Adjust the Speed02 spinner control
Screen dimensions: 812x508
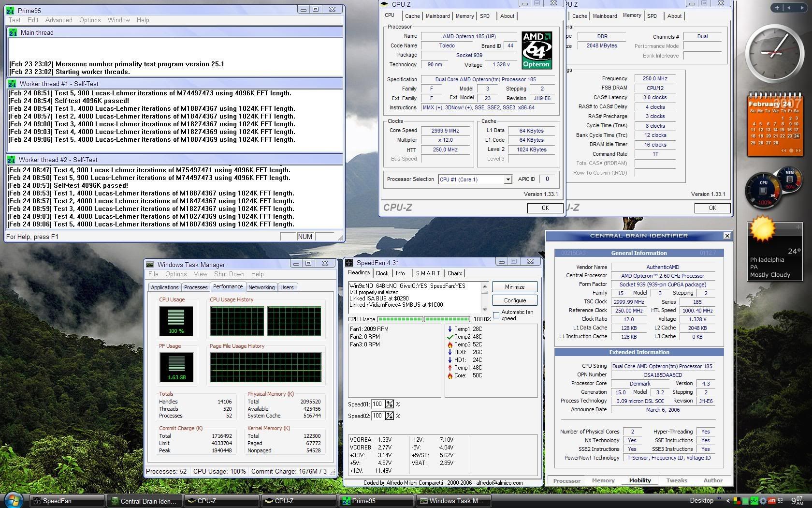(390, 416)
